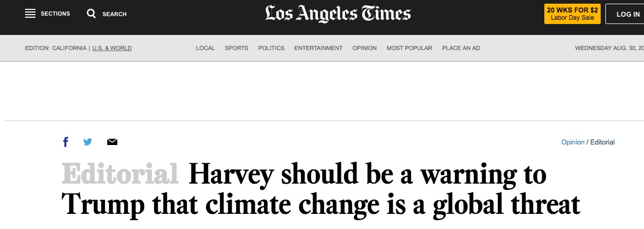The height and width of the screenshot is (229, 644).
Task: View Most Popular stories
Action: (409, 48)
